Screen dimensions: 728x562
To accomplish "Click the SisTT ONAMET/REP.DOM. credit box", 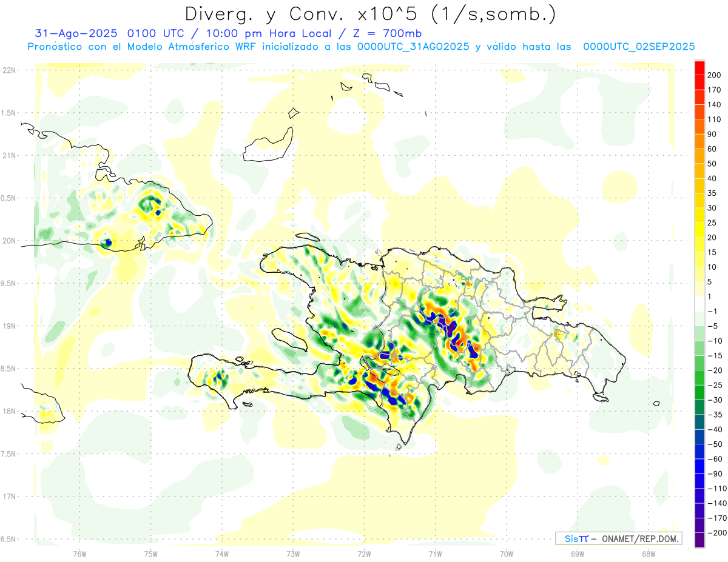I will 618,538.
